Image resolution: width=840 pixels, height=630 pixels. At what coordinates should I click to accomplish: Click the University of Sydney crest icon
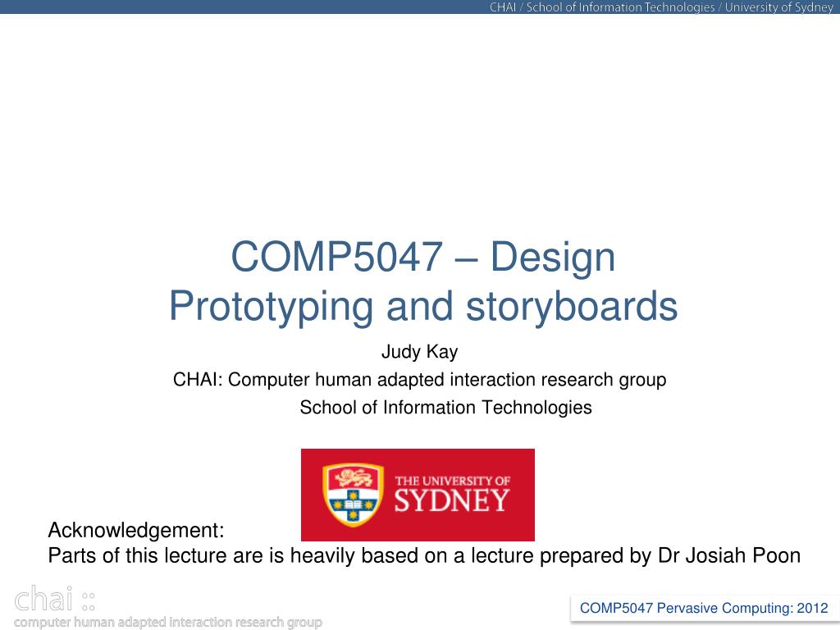tap(353, 495)
